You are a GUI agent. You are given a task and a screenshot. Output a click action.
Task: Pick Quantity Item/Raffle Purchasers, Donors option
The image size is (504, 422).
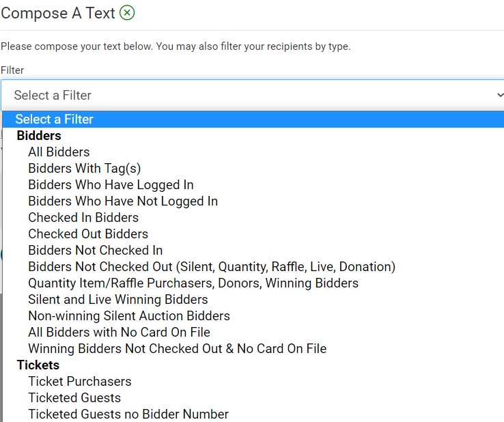pyautogui.click(x=193, y=283)
